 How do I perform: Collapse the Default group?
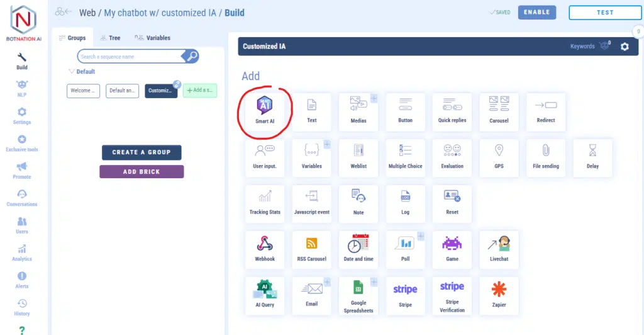tap(71, 72)
